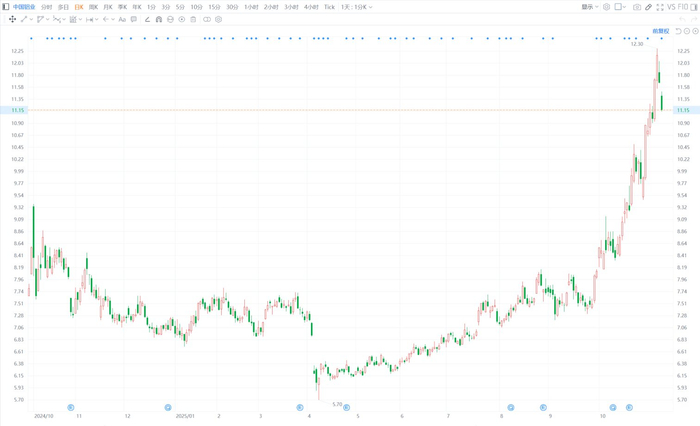This screenshot has width=700, height=426.
Task: Toggle the 前复权 price adjustment option
Action: coord(661,31)
